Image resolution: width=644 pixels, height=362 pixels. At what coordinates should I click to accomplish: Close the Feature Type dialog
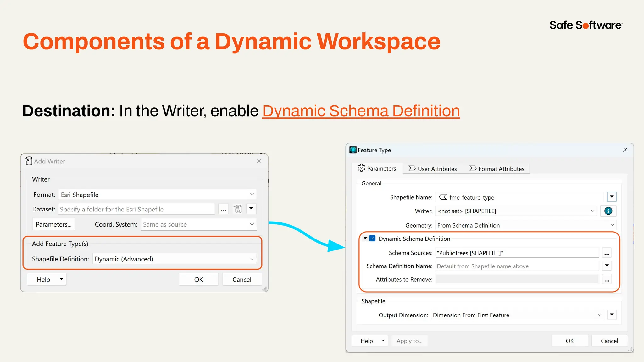tap(625, 150)
